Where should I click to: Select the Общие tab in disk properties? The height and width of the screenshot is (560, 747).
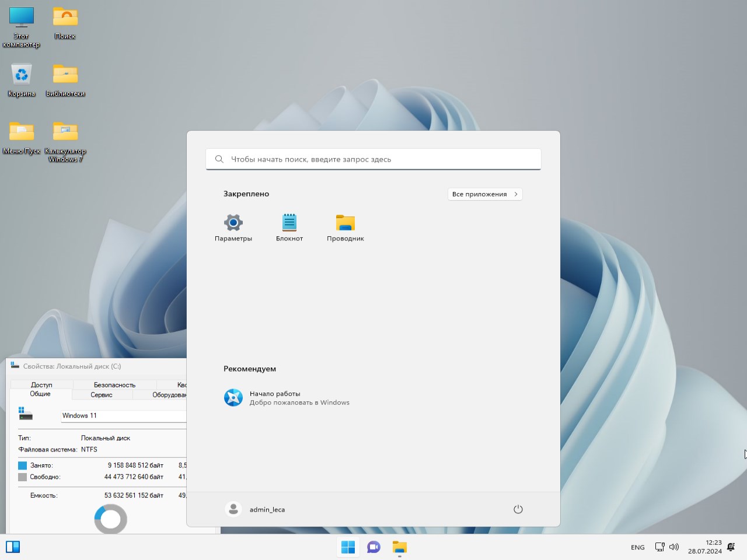pyautogui.click(x=40, y=394)
